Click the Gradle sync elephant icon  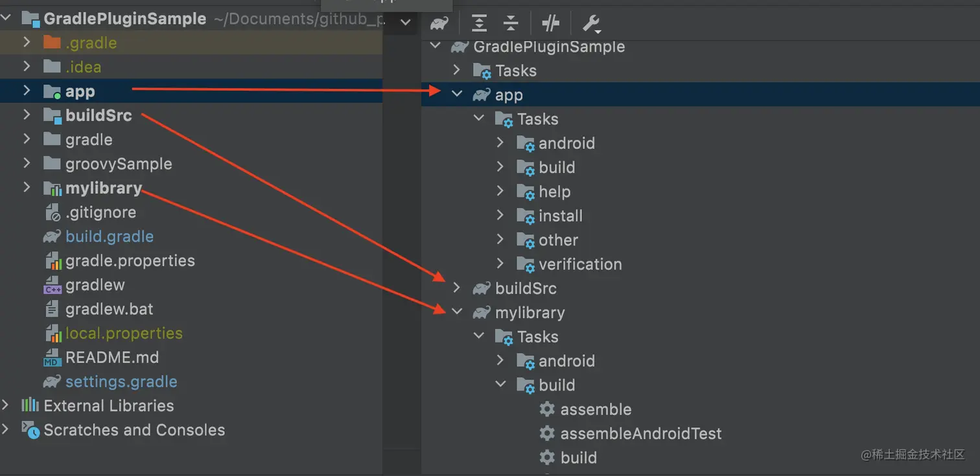click(x=439, y=23)
